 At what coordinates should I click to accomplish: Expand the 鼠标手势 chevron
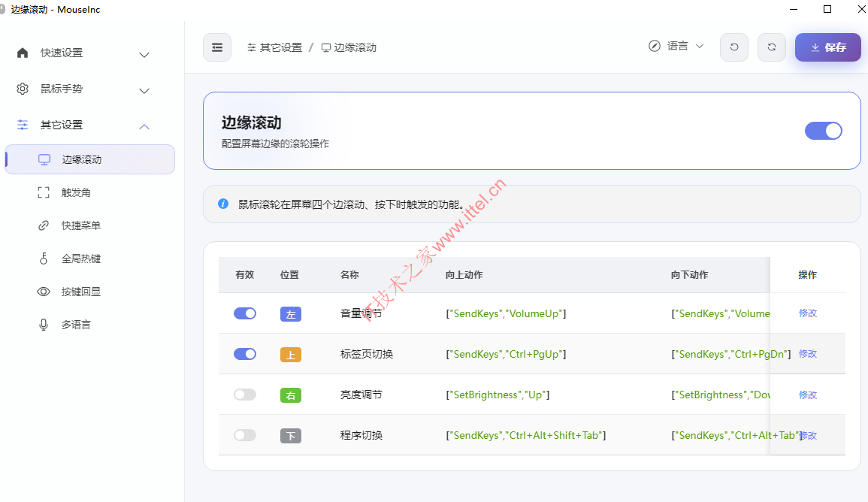(144, 91)
